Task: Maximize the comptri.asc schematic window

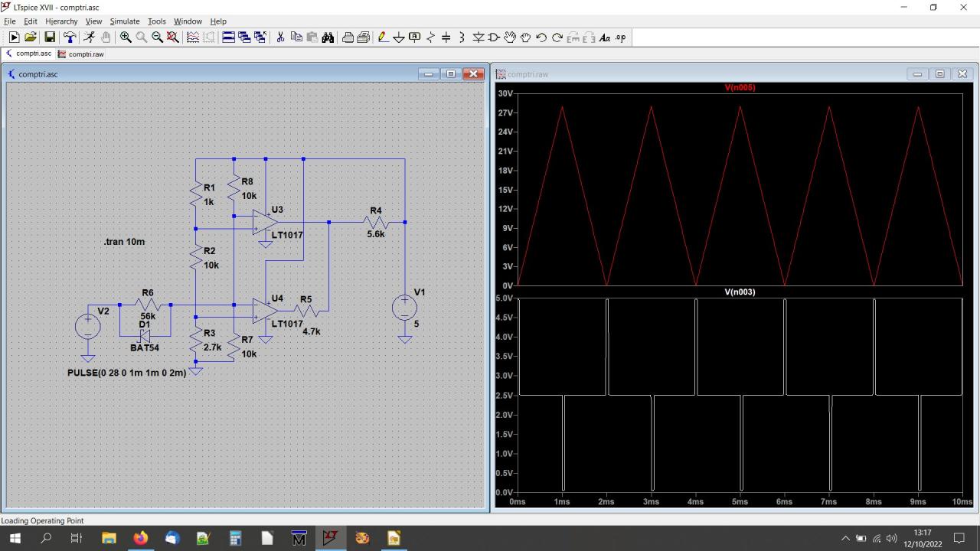Action: (x=451, y=74)
